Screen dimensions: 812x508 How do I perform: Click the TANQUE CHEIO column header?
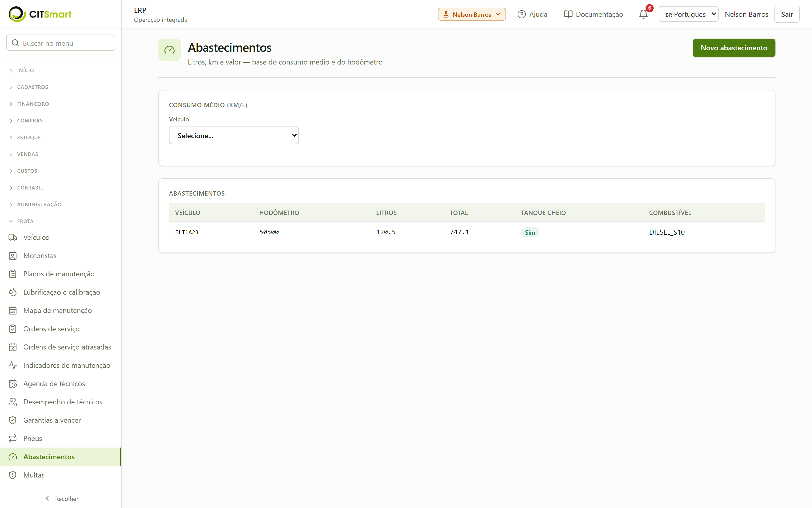tap(543, 213)
